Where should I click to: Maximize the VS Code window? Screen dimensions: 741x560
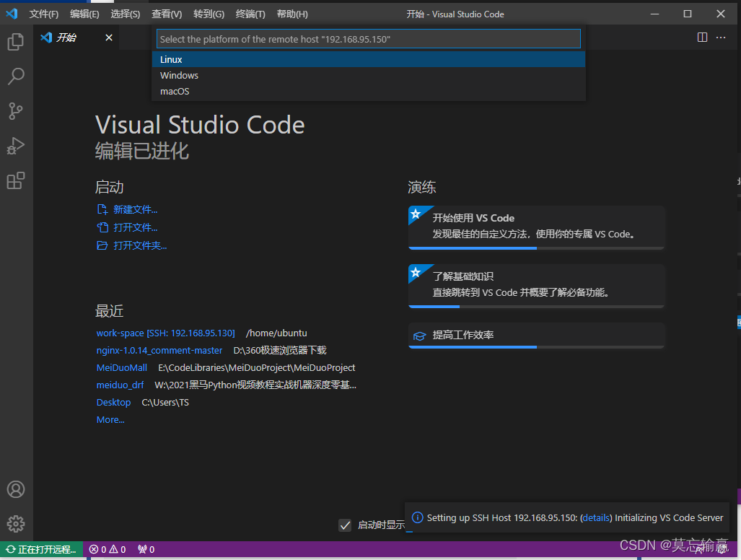point(688,14)
